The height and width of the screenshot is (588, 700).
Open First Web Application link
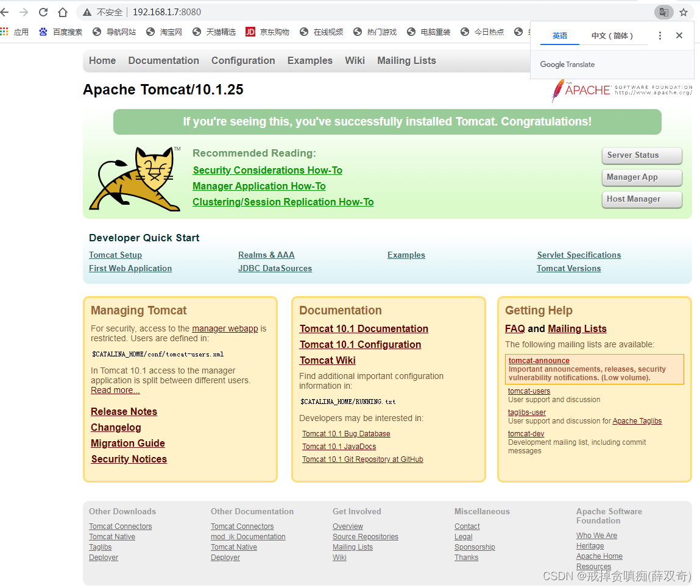pos(130,268)
